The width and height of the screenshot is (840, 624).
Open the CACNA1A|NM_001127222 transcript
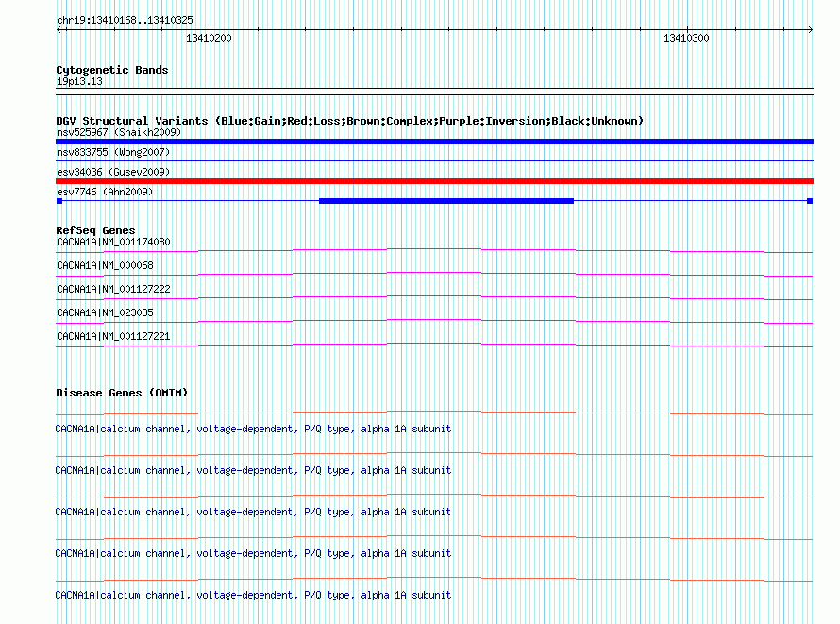(113, 289)
